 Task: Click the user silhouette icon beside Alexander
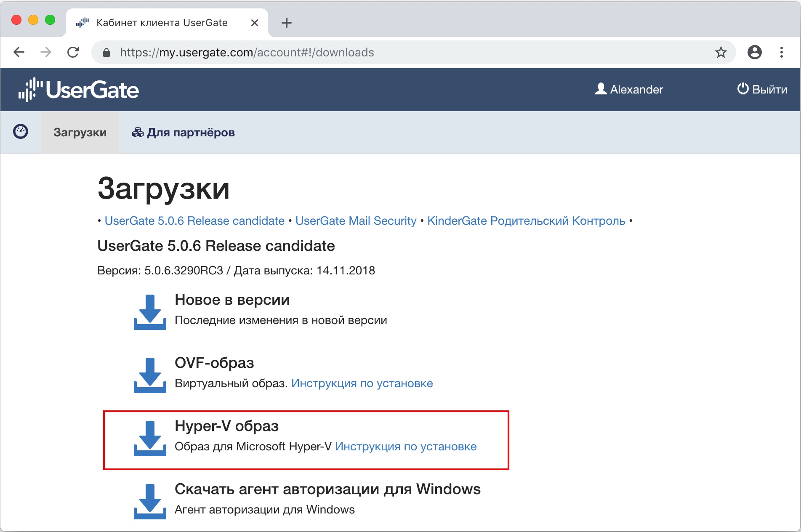coord(601,89)
